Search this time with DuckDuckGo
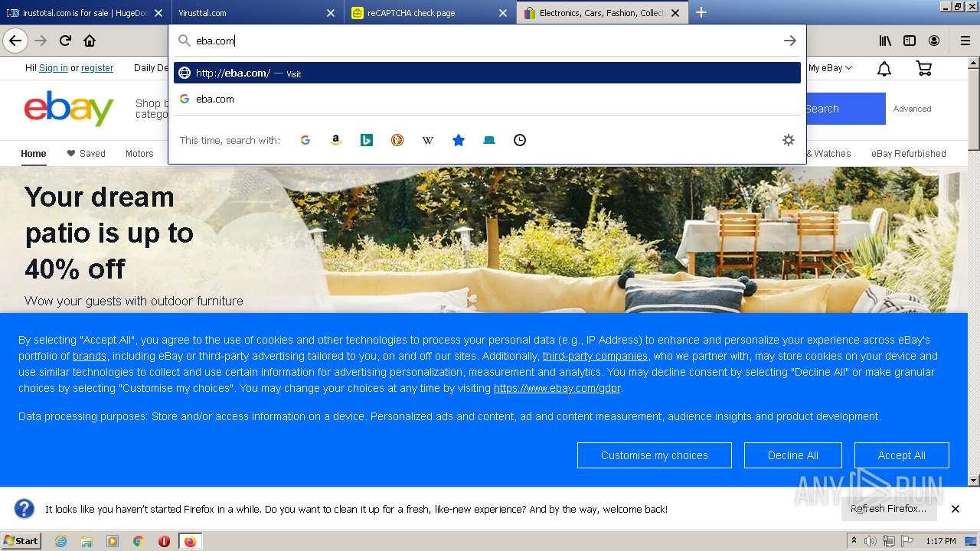This screenshot has width=980, height=551. (397, 140)
